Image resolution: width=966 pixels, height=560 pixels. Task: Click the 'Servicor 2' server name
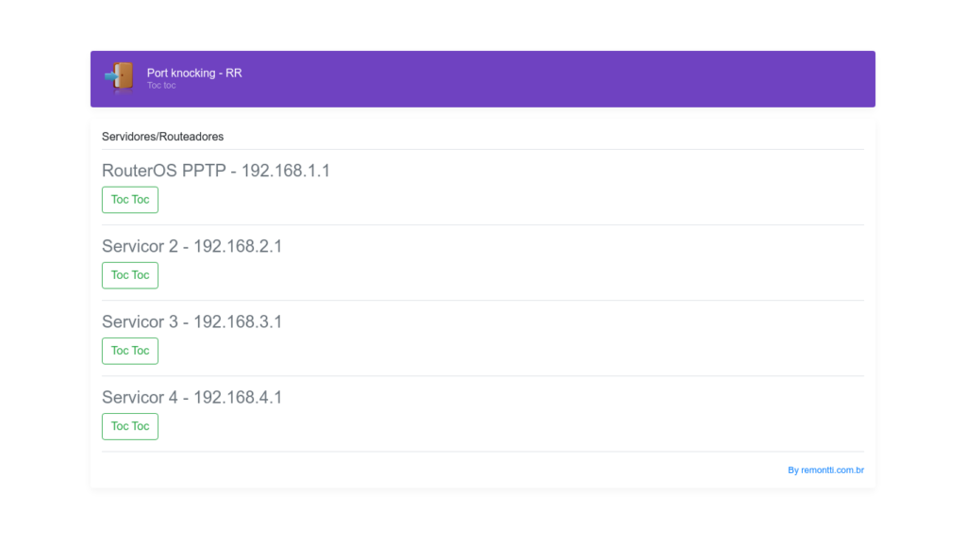(140, 246)
